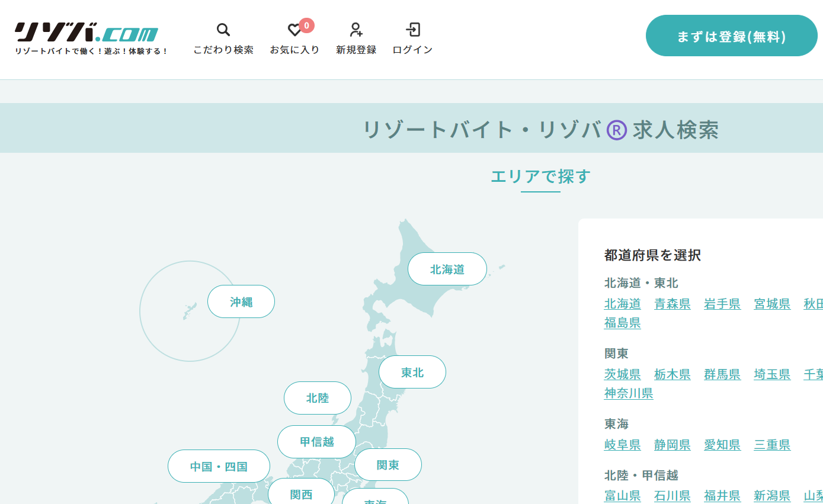Screen dimensions: 823x504
Task: Click the 石川県 prefecture link
Action: pyautogui.click(x=672, y=496)
